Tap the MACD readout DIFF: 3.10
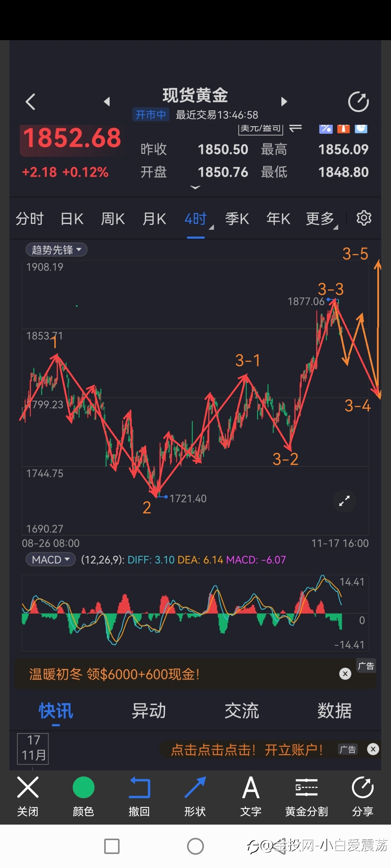The height and width of the screenshot is (868, 391). tap(151, 560)
